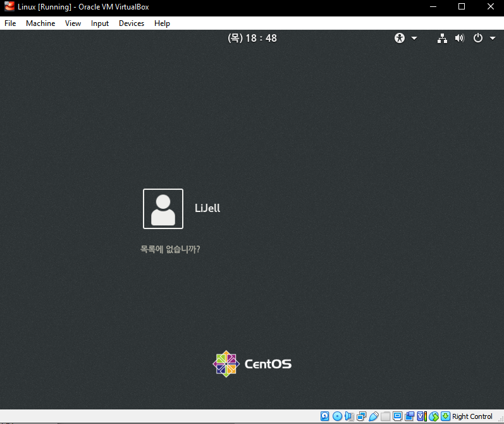Click the wired network status icon
Screen dimensions: 504x424
[x=442, y=38]
